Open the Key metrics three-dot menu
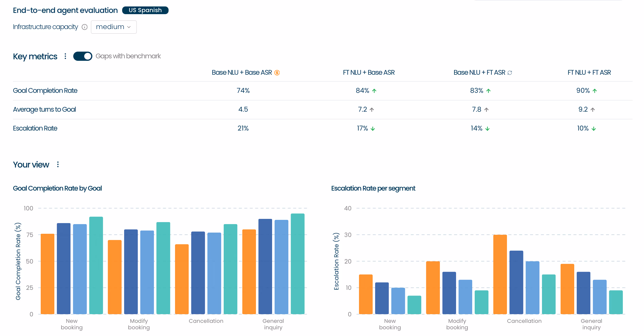The height and width of the screenshot is (336, 644). coord(65,56)
